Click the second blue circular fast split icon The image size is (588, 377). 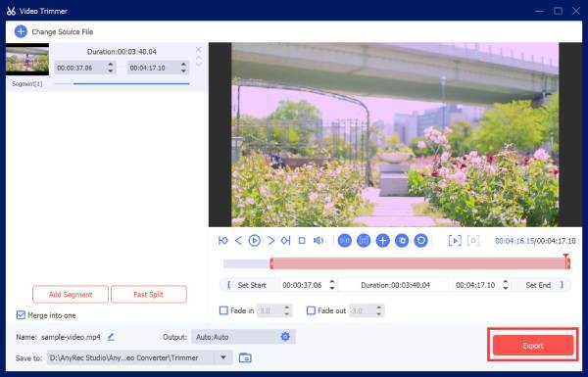(364, 241)
